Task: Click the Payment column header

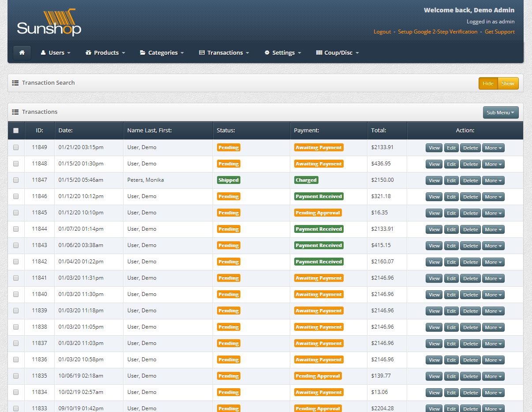Action: click(x=307, y=131)
